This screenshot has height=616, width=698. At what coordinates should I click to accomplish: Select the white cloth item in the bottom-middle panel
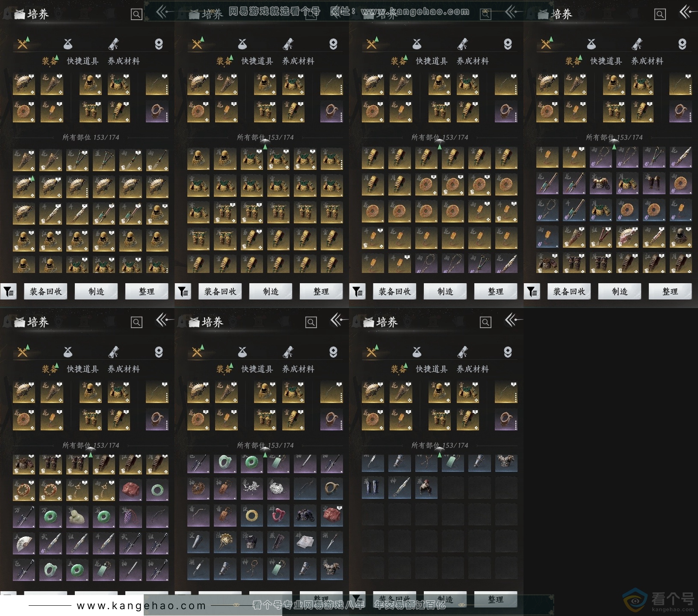point(305,543)
